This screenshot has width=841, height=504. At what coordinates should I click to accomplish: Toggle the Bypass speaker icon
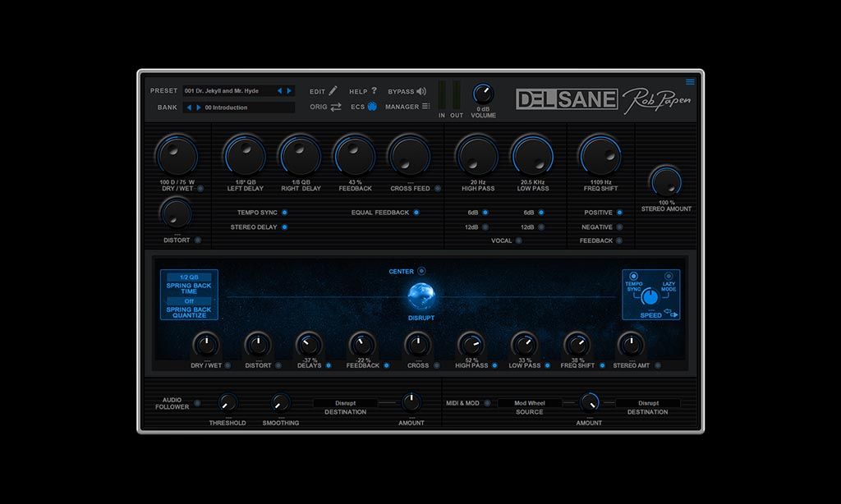[x=421, y=91]
